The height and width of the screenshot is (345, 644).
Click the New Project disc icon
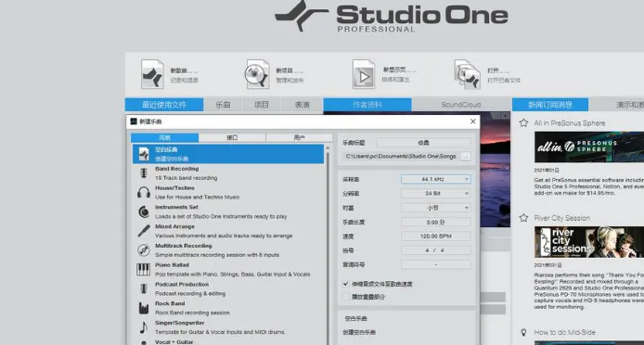pos(258,74)
